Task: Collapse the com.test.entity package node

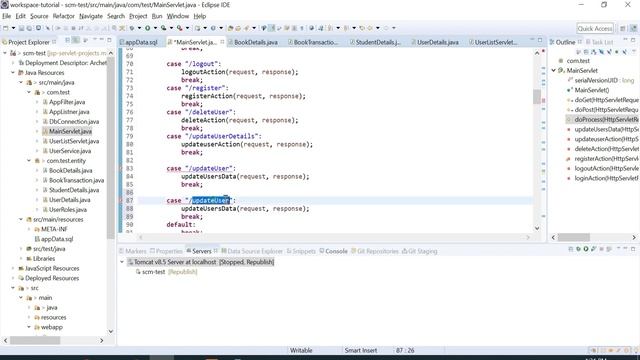Action: pyautogui.click(x=29, y=161)
